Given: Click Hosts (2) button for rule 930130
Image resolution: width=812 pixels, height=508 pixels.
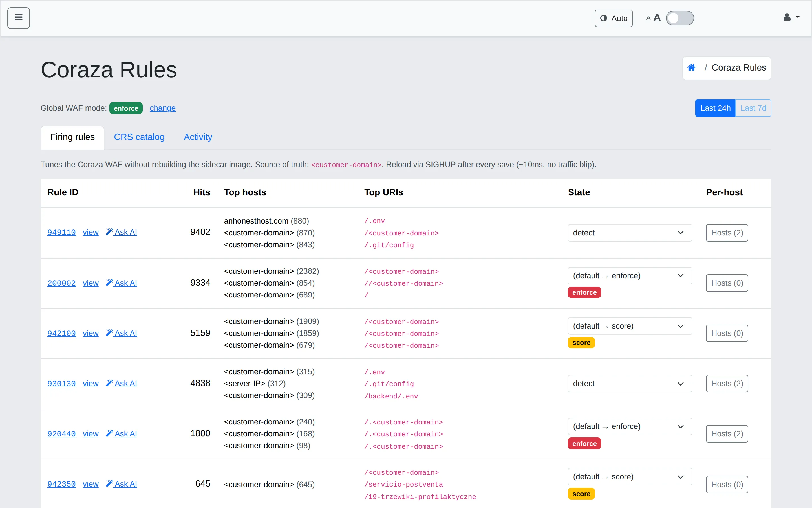Looking at the screenshot, I should pos(727,384).
